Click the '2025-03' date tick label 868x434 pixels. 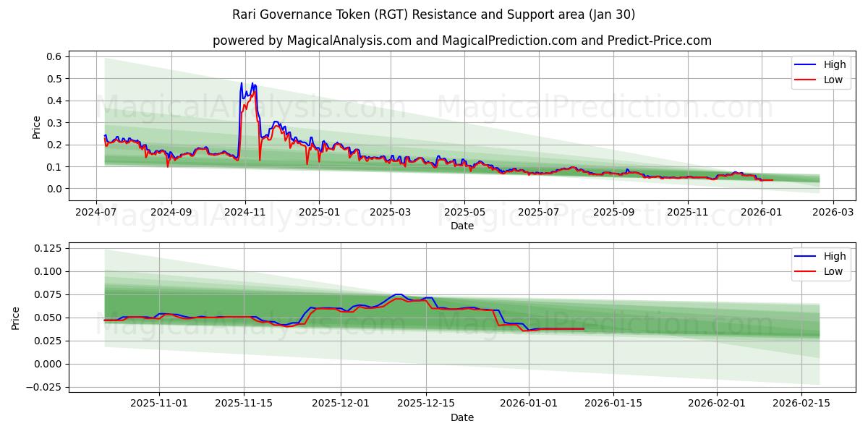point(390,212)
